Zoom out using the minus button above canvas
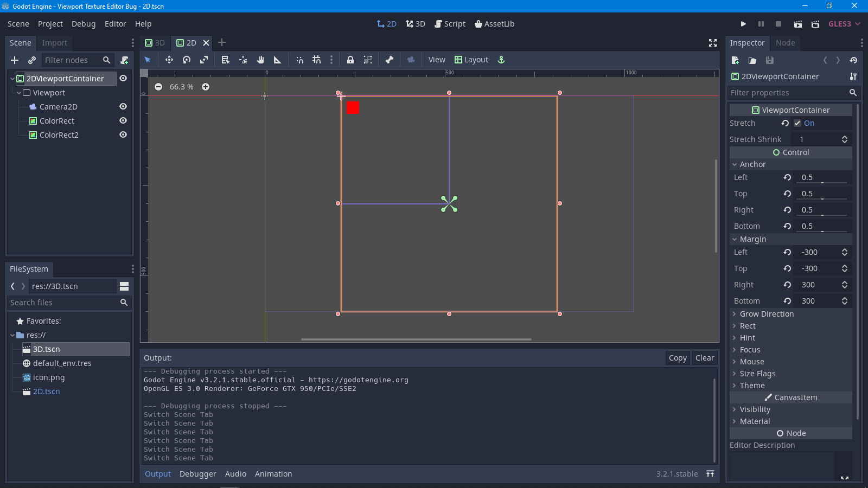Viewport: 868px width, 488px height. click(159, 86)
